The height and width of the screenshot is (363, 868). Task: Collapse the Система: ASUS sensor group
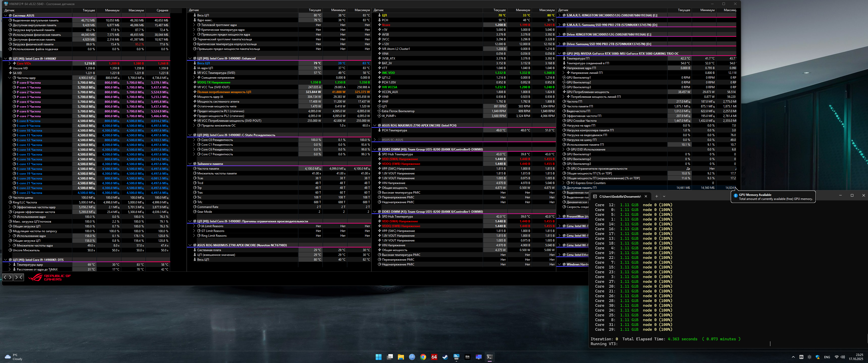tap(5, 15)
